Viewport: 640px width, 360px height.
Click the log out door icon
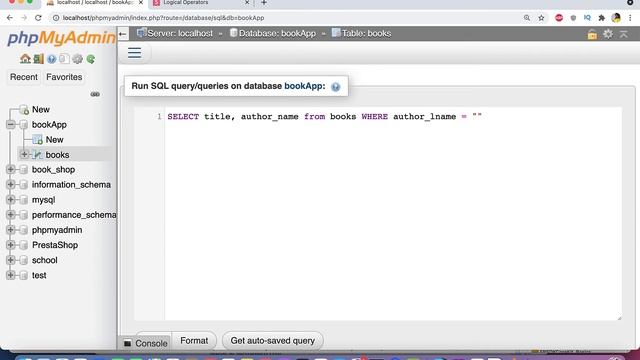[x=38, y=59]
